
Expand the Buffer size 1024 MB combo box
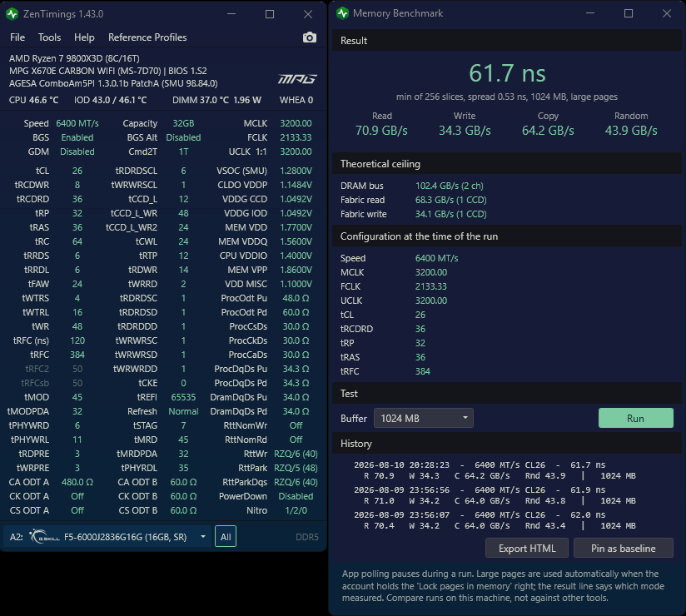423,418
